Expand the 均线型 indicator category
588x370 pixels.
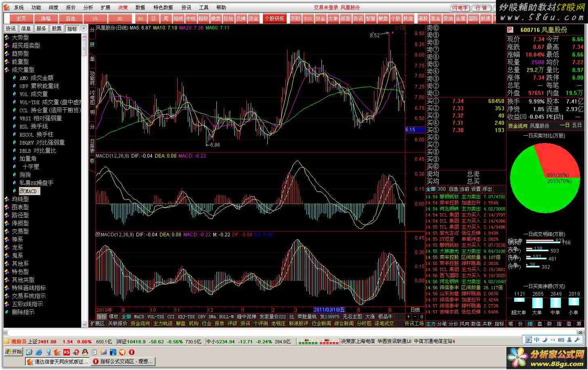click(20, 199)
